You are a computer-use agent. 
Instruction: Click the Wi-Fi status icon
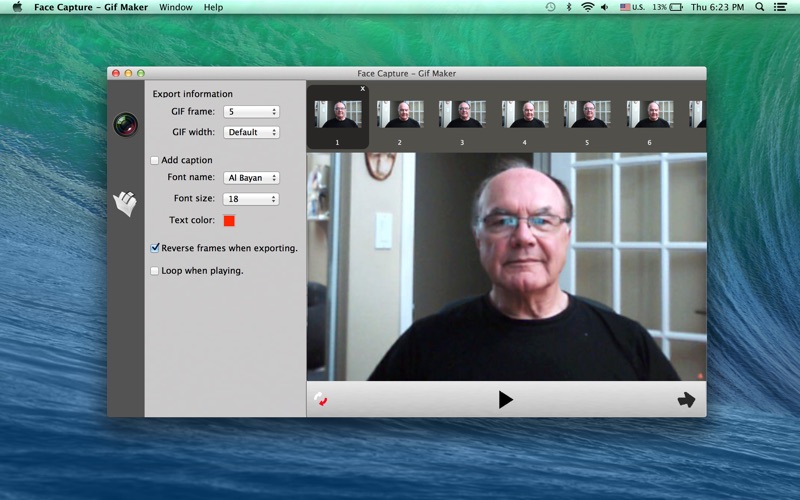(x=588, y=7)
